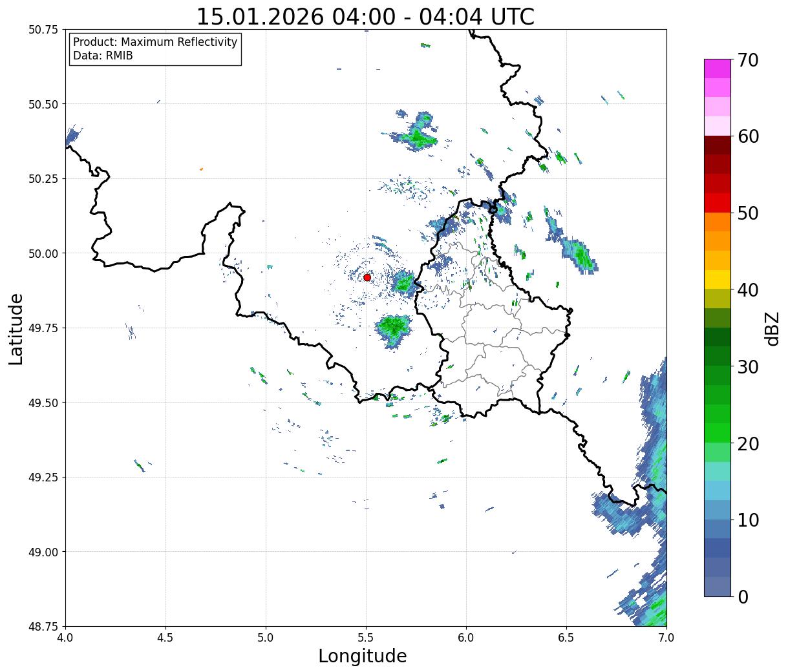This screenshot has width=788, height=672.
Task: Pick the yellow swatch just above 40 dBZ
Action: pyautogui.click(x=718, y=279)
